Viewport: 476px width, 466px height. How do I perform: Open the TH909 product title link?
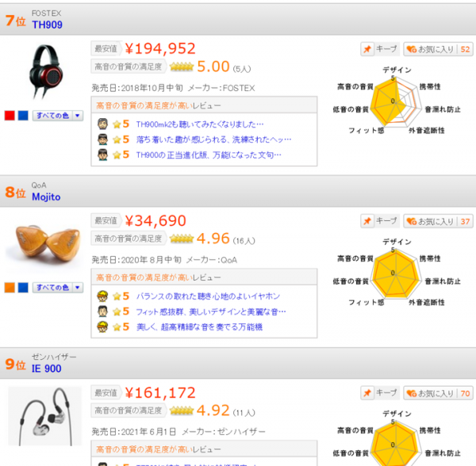[47, 25]
